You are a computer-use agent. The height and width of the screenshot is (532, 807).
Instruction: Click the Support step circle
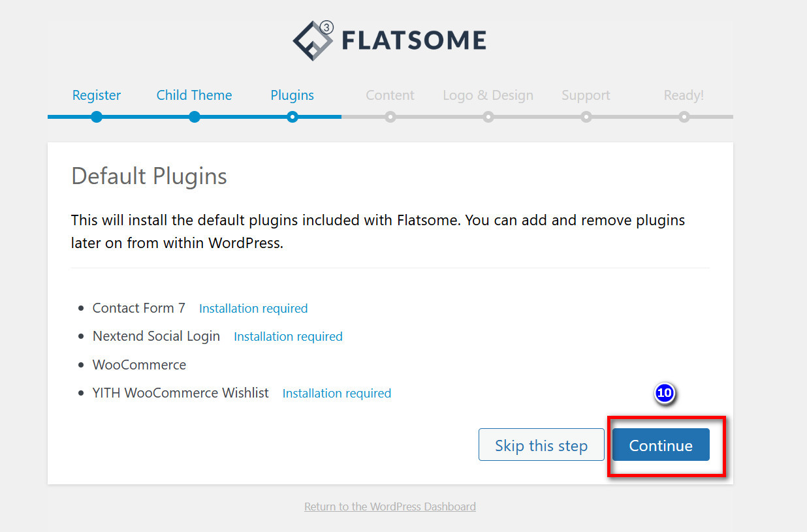point(586,117)
